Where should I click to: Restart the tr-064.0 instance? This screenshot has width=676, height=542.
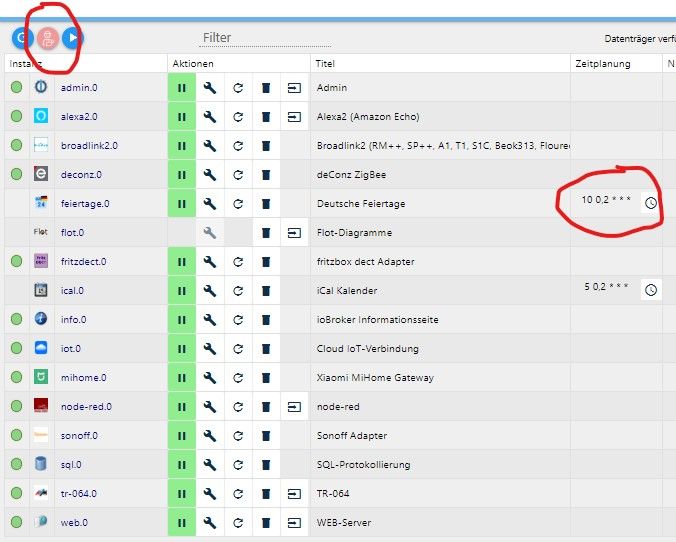pos(238,493)
